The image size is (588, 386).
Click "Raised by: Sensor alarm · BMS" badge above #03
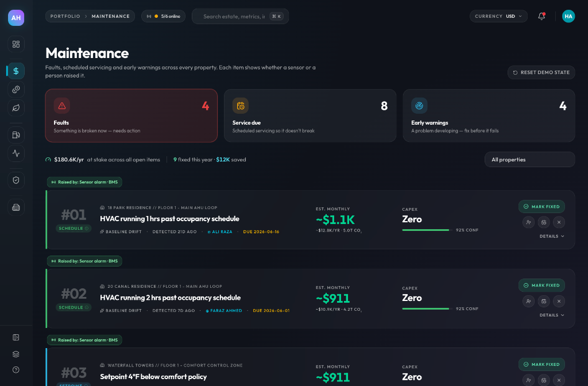84,340
